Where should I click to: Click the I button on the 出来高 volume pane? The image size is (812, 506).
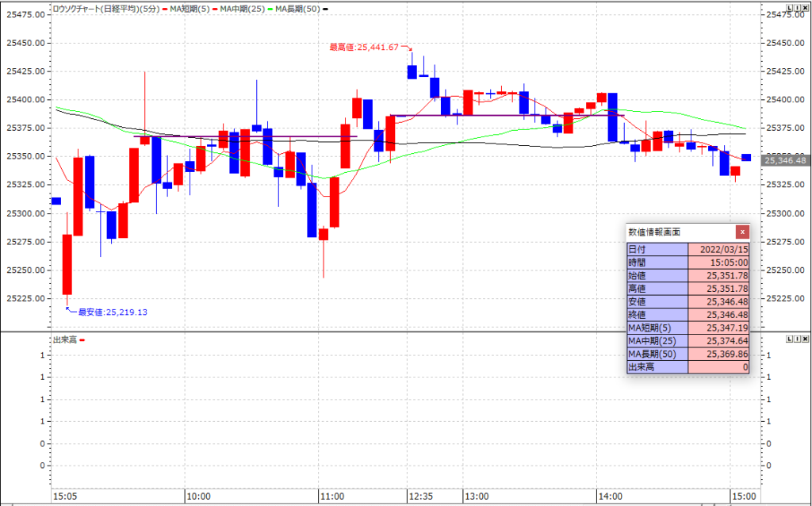click(x=796, y=339)
